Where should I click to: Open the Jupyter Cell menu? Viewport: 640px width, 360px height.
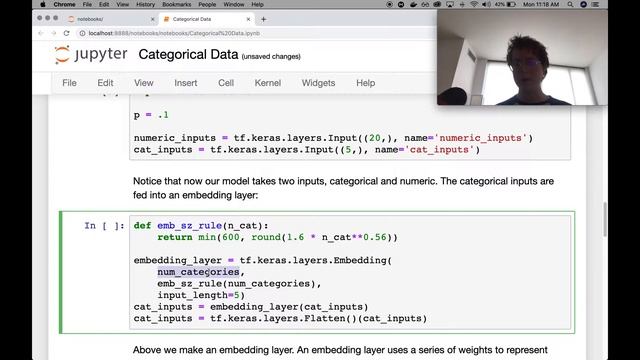coord(226,83)
